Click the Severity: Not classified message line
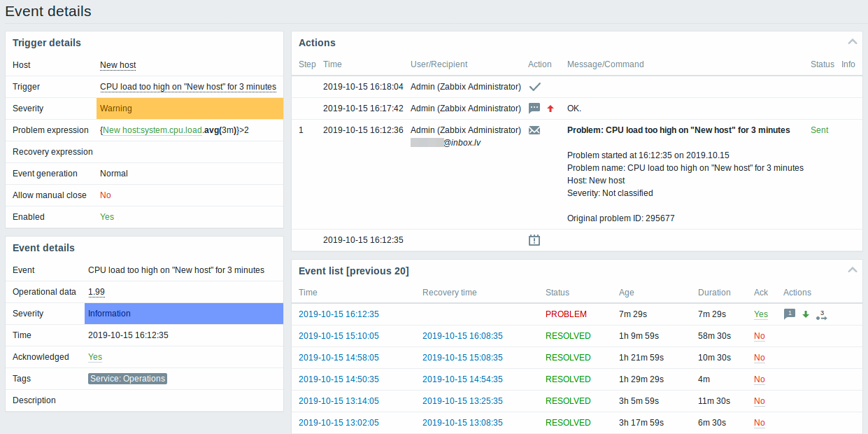 pyautogui.click(x=610, y=193)
